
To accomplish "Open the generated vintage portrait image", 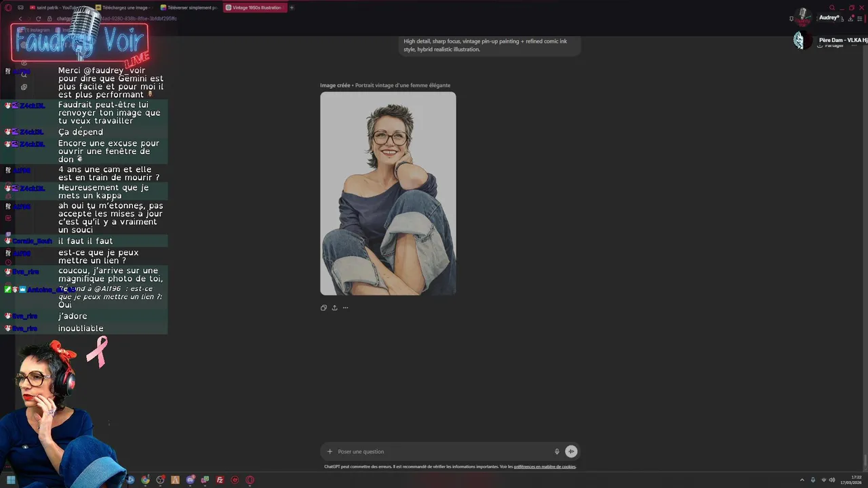I will pyautogui.click(x=388, y=193).
